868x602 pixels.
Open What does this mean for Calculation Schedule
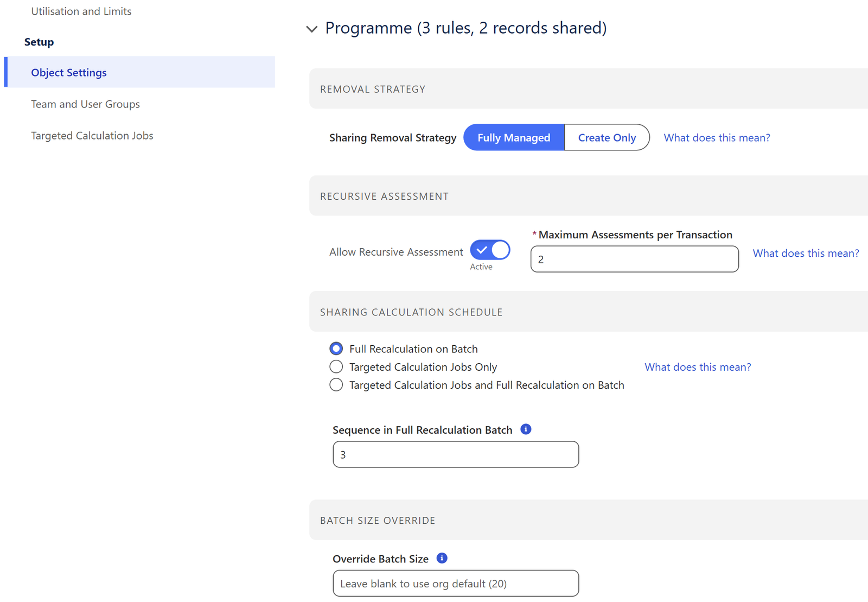(698, 367)
